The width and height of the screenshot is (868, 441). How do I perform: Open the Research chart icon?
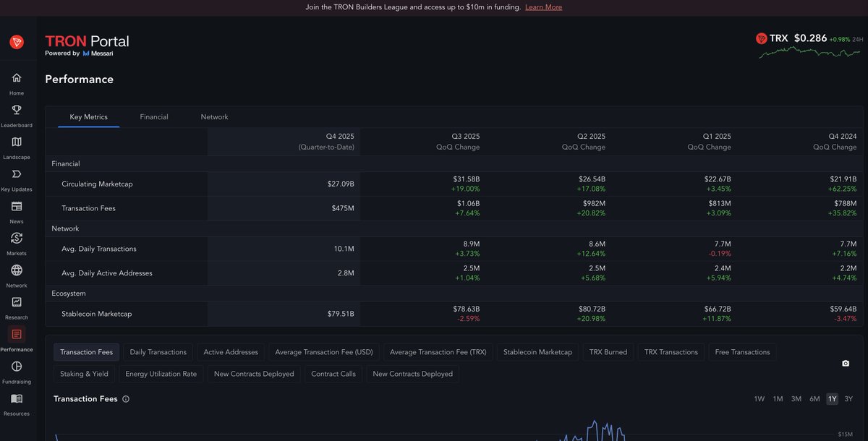pyautogui.click(x=17, y=302)
